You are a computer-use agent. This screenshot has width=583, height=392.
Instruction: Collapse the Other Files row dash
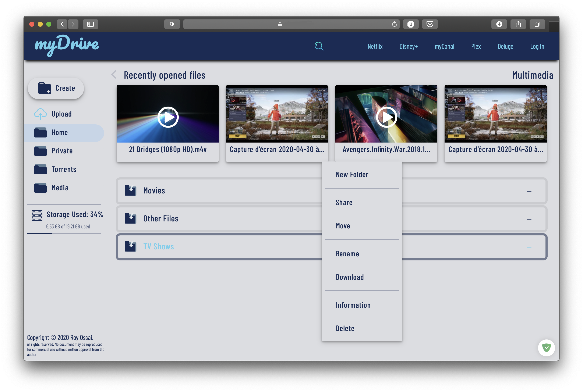(x=529, y=219)
